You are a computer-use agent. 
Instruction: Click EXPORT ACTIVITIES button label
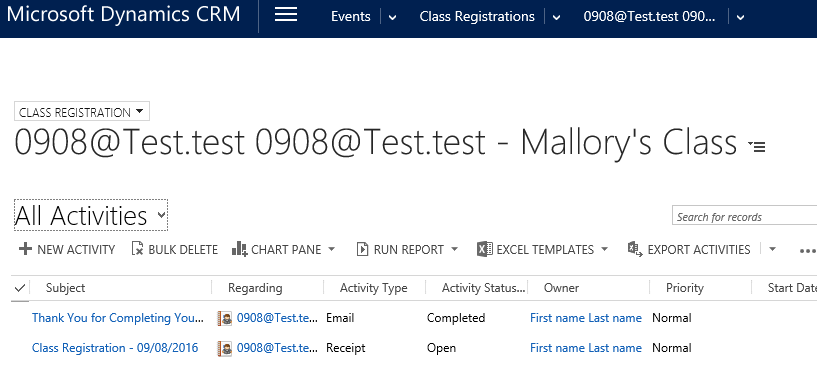pos(699,250)
